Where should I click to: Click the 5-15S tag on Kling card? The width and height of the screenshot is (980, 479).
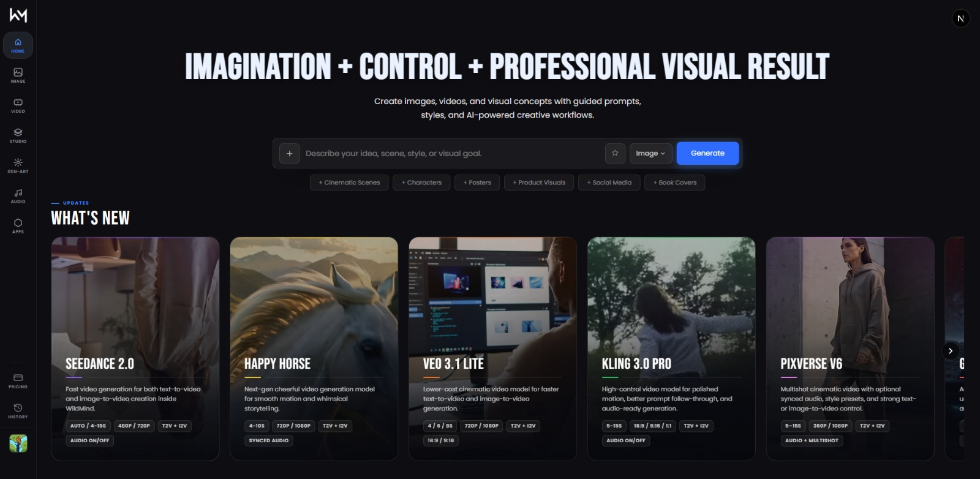[614, 426]
